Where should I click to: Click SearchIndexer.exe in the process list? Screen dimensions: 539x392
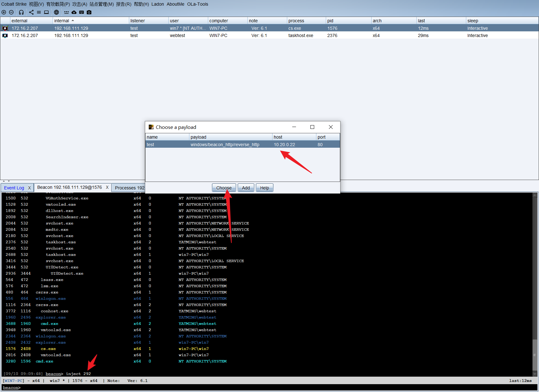[67, 217]
